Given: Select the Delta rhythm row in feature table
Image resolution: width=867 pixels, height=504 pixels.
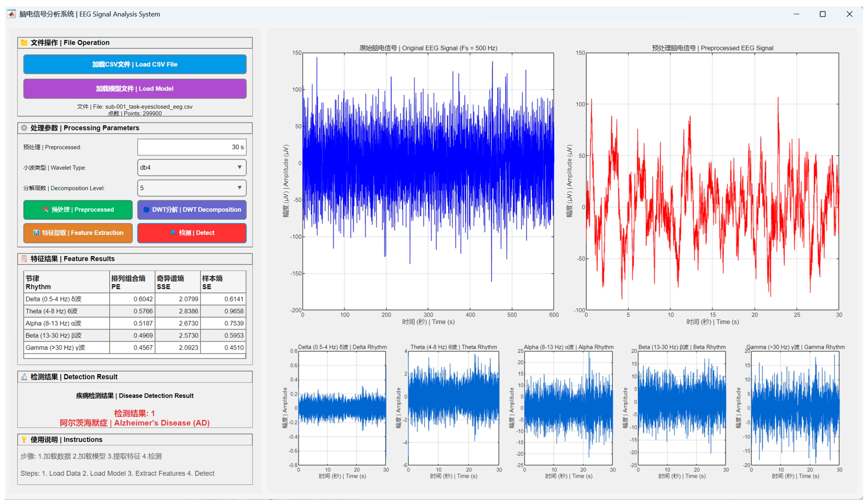Looking at the screenshot, I should [x=135, y=299].
